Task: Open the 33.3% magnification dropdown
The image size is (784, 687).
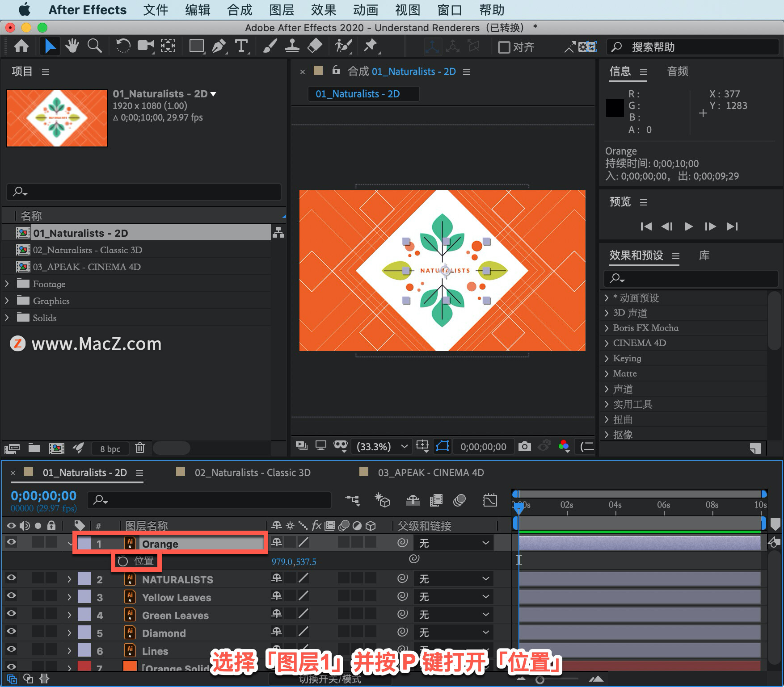Action: click(x=382, y=446)
